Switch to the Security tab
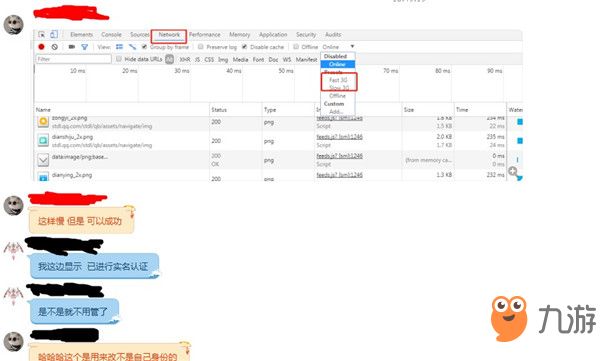The width and height of the screenshot is (600, 361). pyautogui.click(x=306, y=34)
